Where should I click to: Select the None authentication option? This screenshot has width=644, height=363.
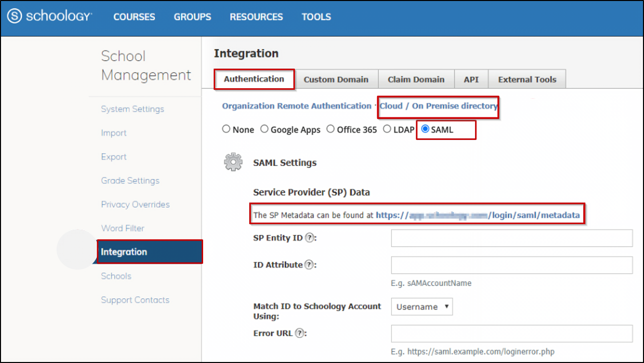pyautogui.click(x=226, y=128)
